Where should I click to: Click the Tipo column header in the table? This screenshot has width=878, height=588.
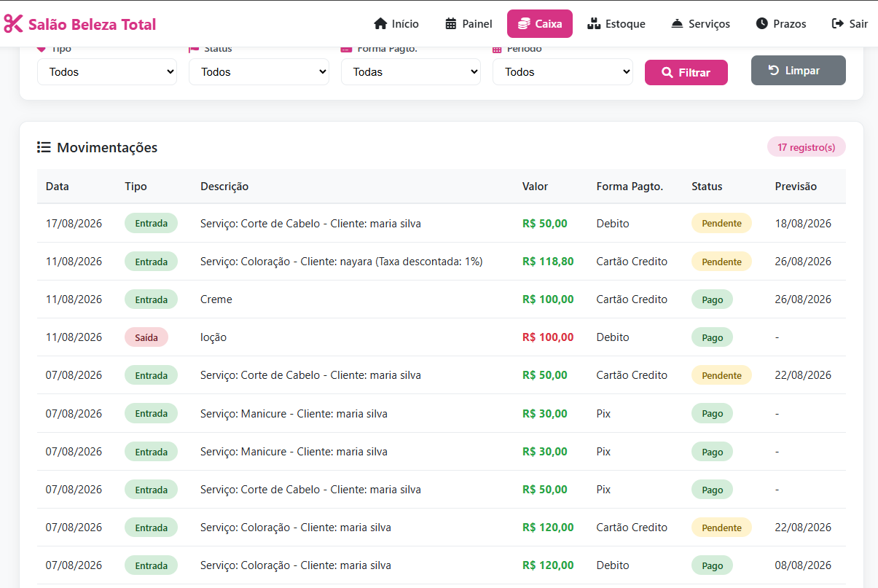tap(136, 187)
